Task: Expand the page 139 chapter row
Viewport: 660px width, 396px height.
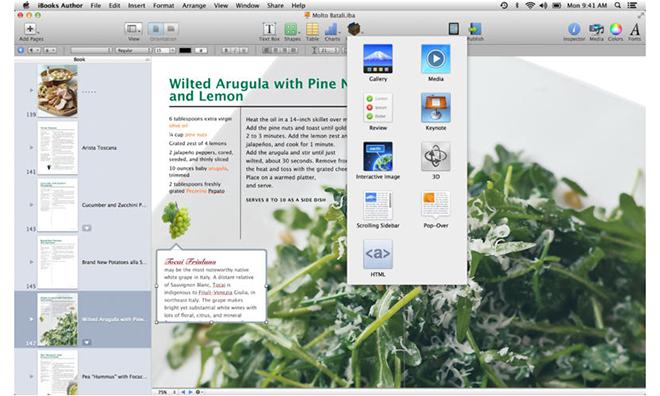Action: (31, 90)
